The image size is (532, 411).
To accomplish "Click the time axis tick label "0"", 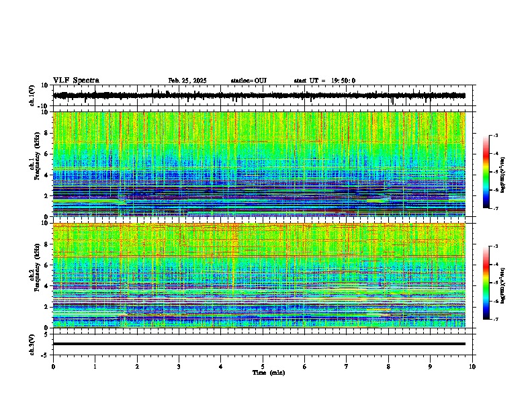I will 53,367.
